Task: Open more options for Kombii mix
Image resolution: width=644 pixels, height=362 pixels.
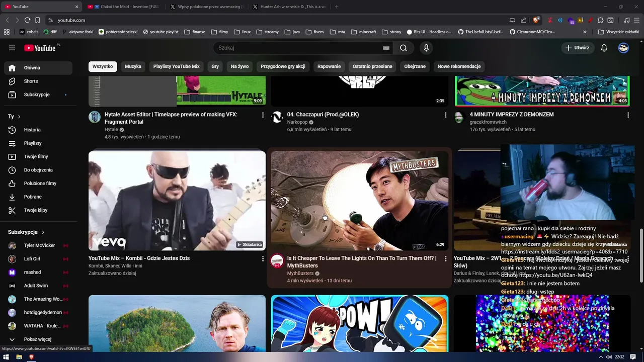Action: coord(263,259)
